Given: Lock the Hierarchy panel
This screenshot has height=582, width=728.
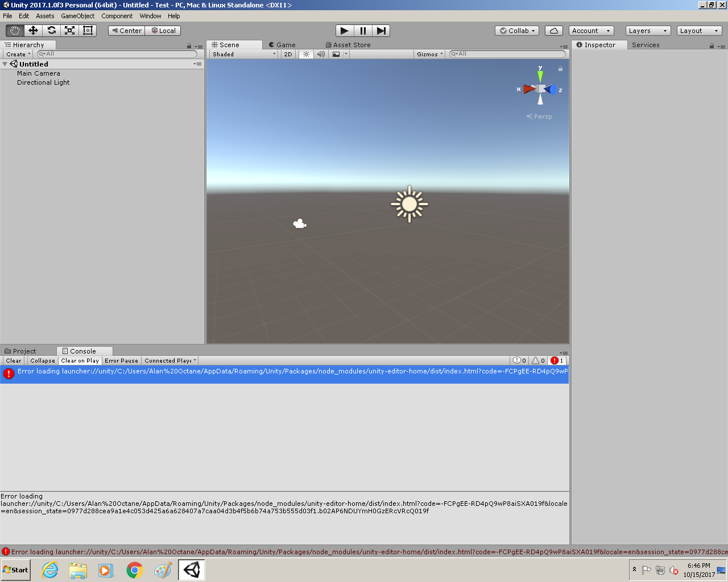Looking at the screenshot, I should tap(189, 45).
